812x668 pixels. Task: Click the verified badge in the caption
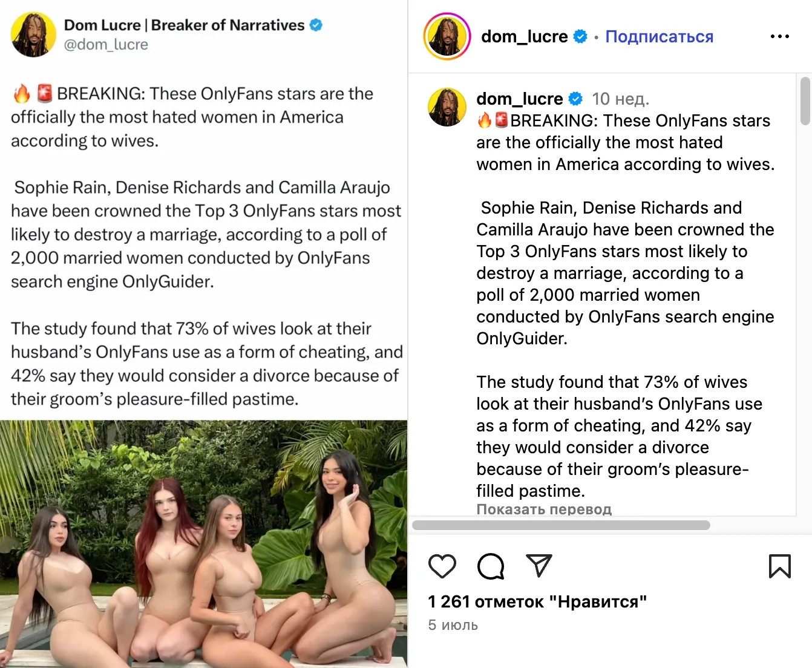[x=575, y=99]
